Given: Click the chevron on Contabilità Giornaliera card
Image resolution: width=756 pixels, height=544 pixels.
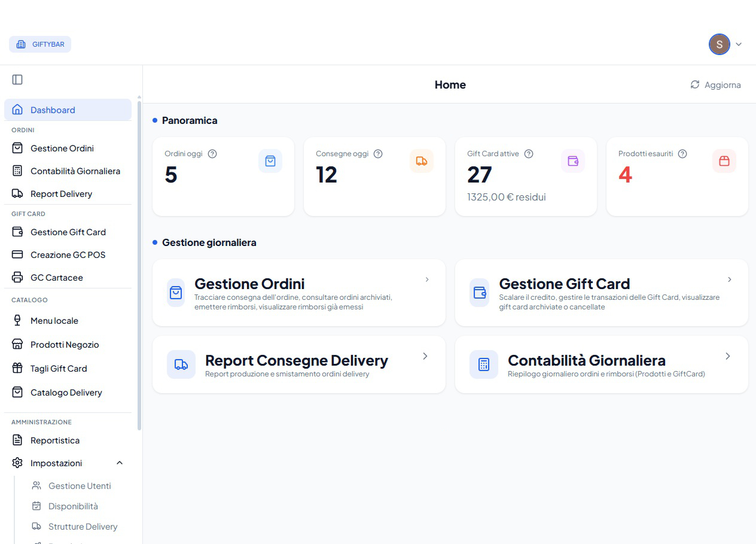Looking at the screenshot, I should coord(728,356).
